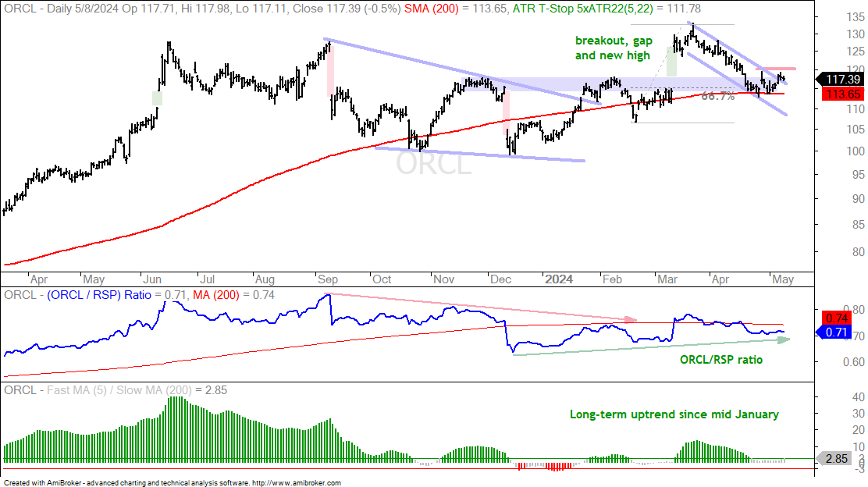This screenshot has height=487, width=868.
Task: Click the Mar month label on axis
Action: (x=667, y=279)
